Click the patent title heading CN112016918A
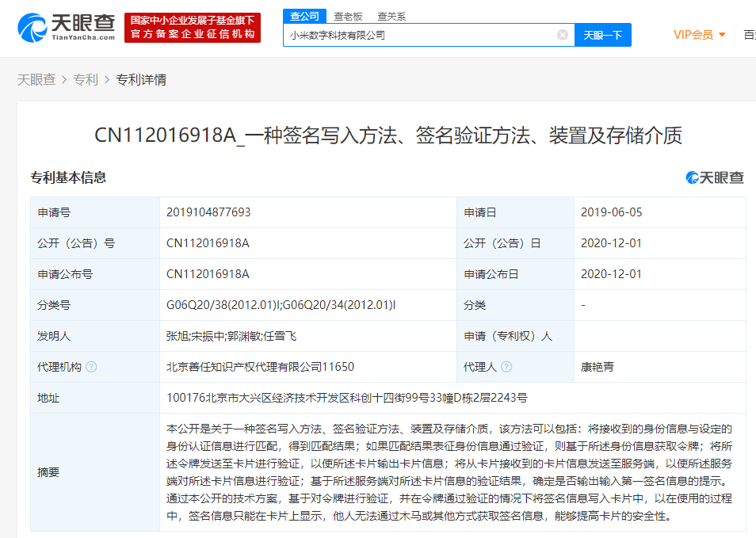 388,135
